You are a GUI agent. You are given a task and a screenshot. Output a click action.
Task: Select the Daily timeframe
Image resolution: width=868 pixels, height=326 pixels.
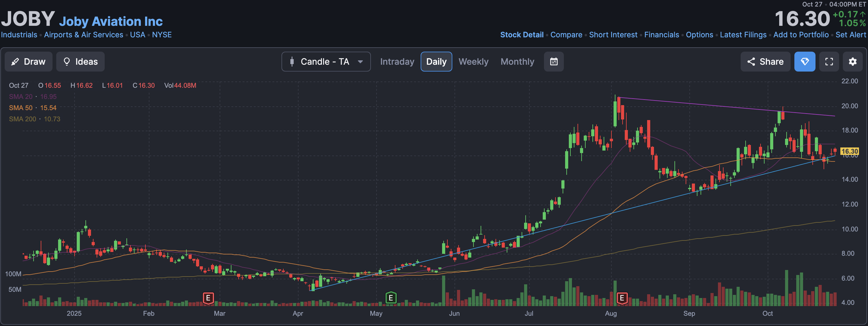[436, 61]
